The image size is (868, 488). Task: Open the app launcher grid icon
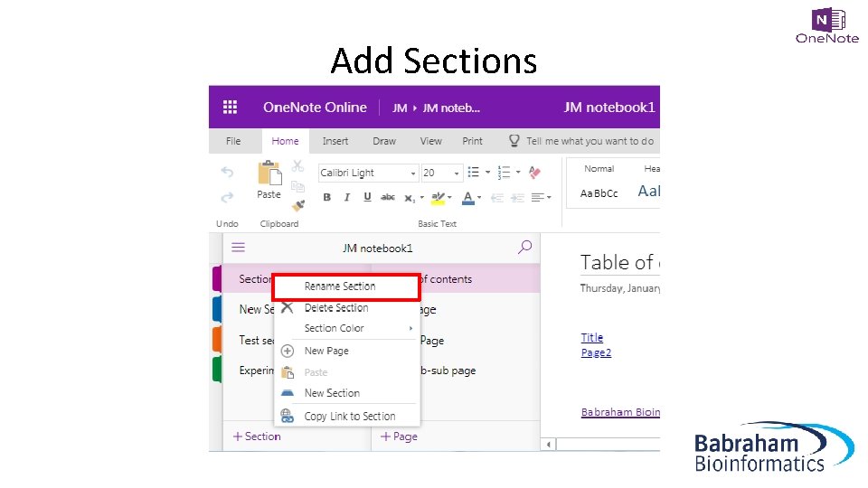(230, 107)
